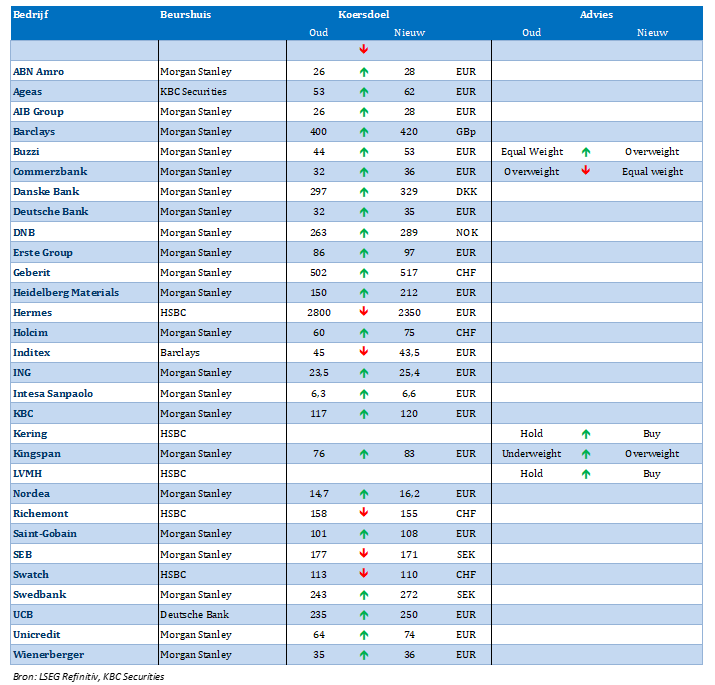This screenshot has width=715, height=685.
Task: Click the new target 43,5 for Inditex
Action: 409,353
